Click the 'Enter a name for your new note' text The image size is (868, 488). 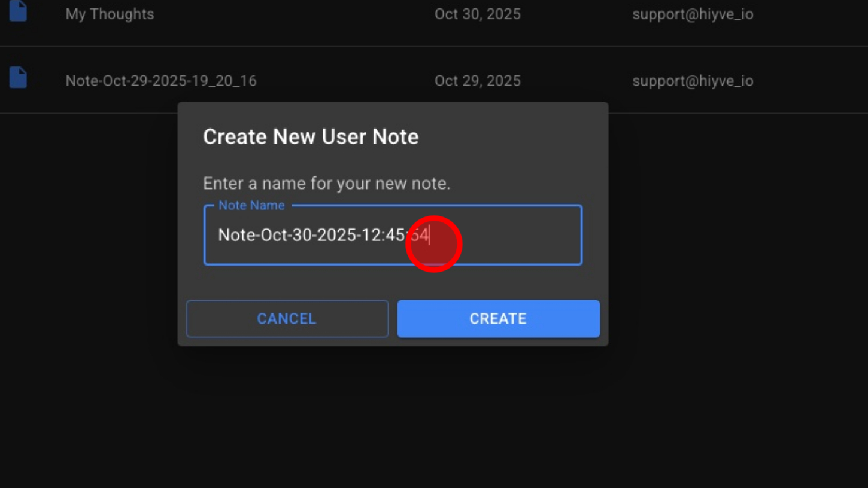[326, 184]
